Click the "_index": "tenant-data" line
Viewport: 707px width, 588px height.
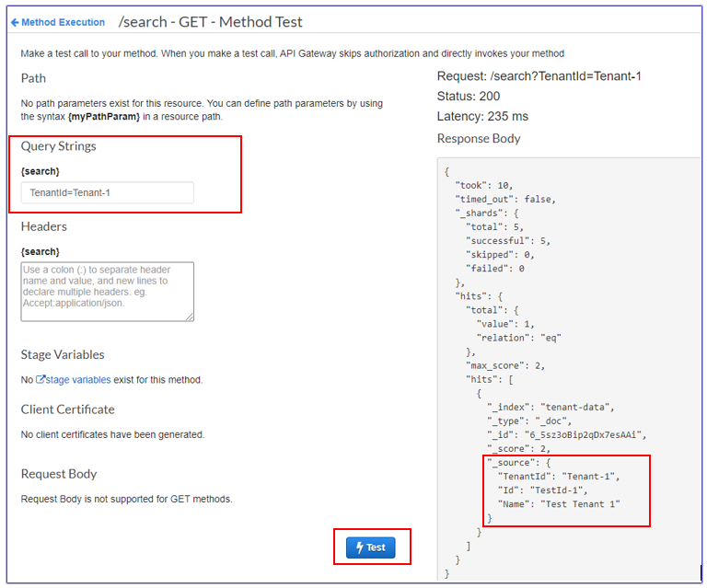(x=549, y=407)
